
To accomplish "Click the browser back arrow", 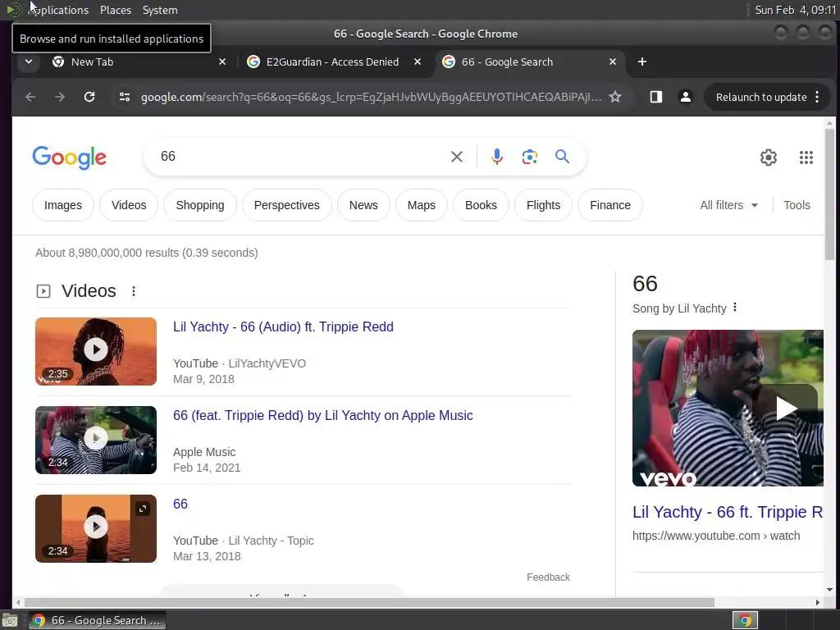I will 30,97.
